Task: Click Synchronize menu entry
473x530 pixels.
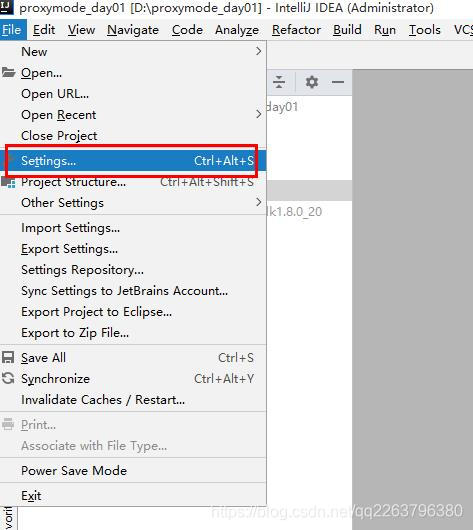Action: 133,378
